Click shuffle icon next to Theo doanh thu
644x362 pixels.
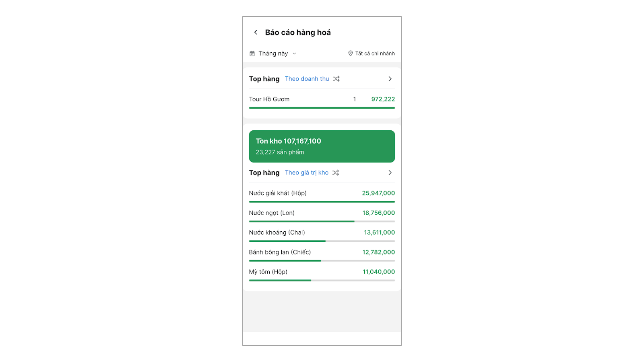(x=336, y=79)
